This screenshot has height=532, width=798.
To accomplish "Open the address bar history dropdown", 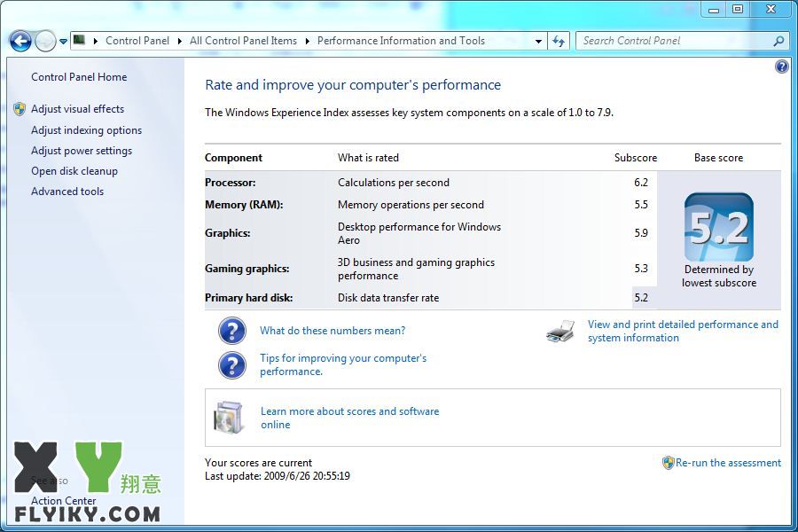I will tap(538, 42).
